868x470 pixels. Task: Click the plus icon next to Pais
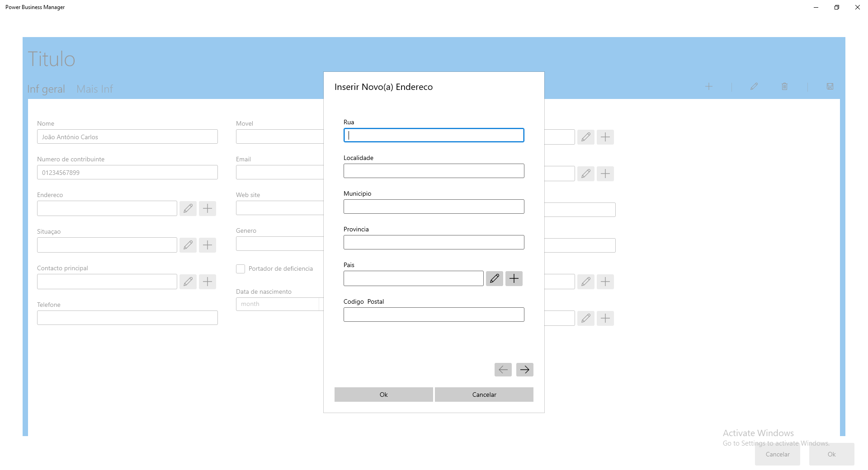coord(514,278)
